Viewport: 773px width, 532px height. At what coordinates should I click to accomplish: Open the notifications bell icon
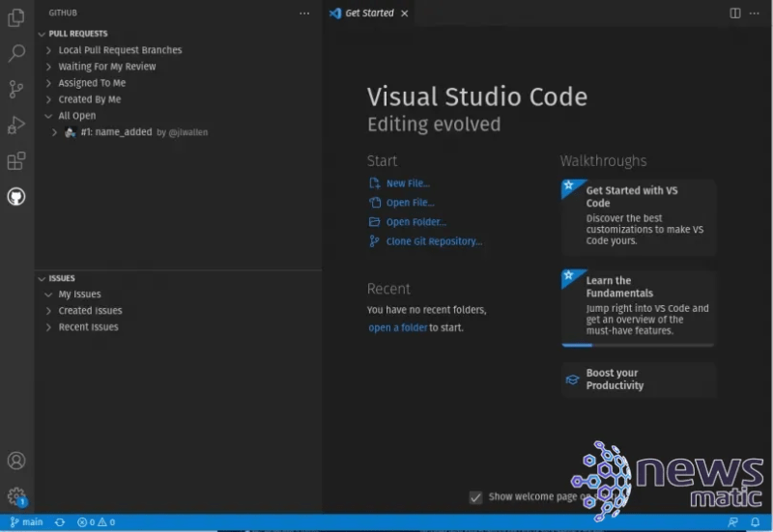coord(755,522)
